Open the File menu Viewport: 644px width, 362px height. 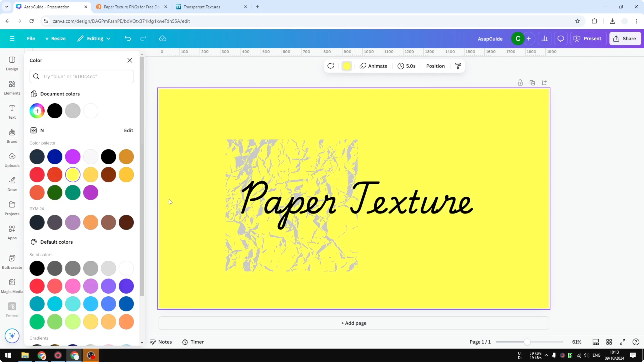(31, 38)
